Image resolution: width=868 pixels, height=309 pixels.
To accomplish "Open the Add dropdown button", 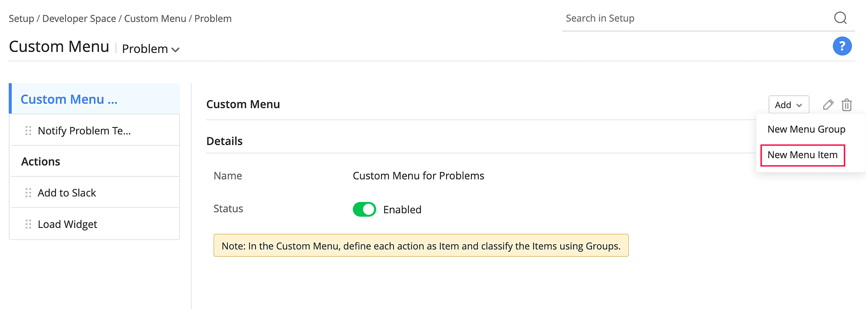I will click(788, 105).
